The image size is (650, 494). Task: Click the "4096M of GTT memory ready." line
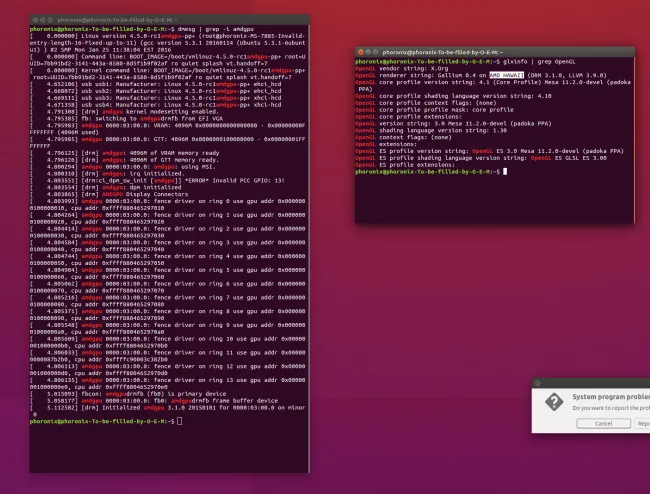pos(124,160)
